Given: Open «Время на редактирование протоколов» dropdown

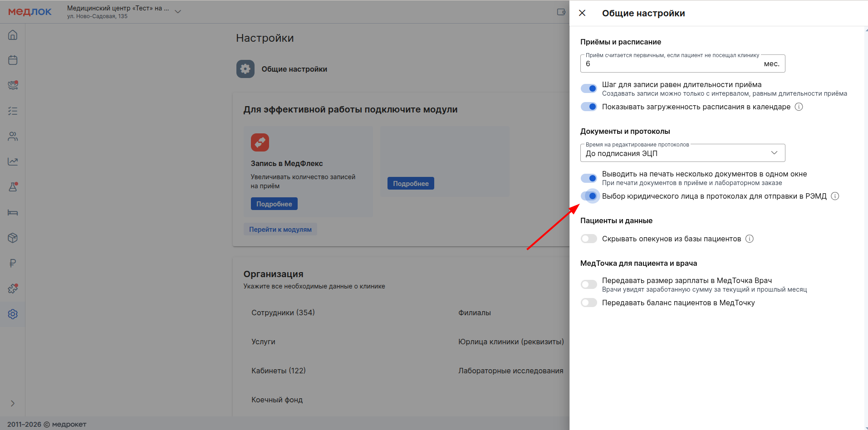Looking at the screenshot, I should click(x=682, y=153).
